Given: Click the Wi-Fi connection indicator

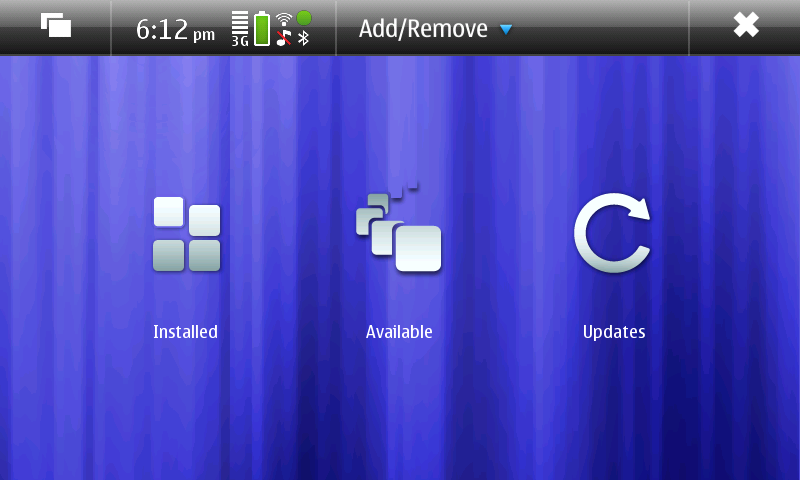Looking at the screenshot, I should click(x=284, y=19).
